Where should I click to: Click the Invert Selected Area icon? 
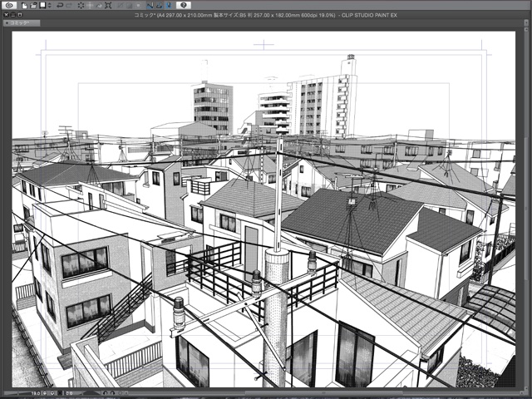[130, 5]
